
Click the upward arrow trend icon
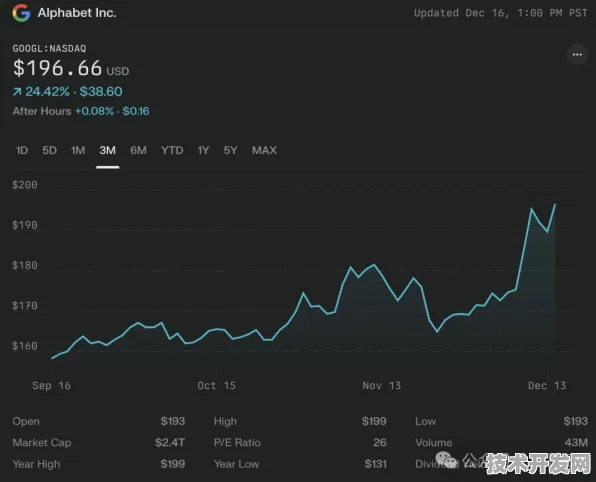[17, 92]
